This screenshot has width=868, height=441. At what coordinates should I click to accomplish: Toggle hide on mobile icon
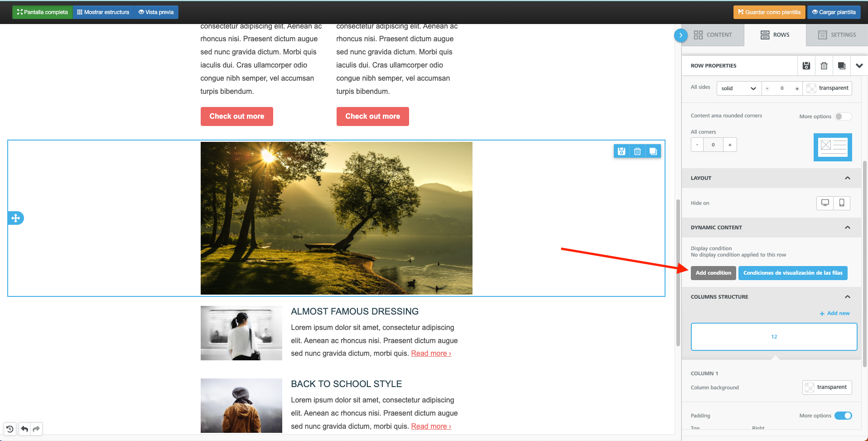841,203
